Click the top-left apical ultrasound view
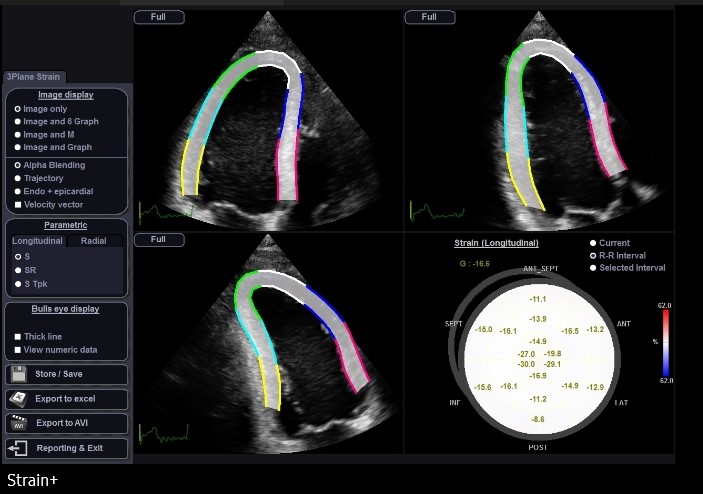Image resolution: width=703 pixels, height=494 pixels. pos(268,120)
